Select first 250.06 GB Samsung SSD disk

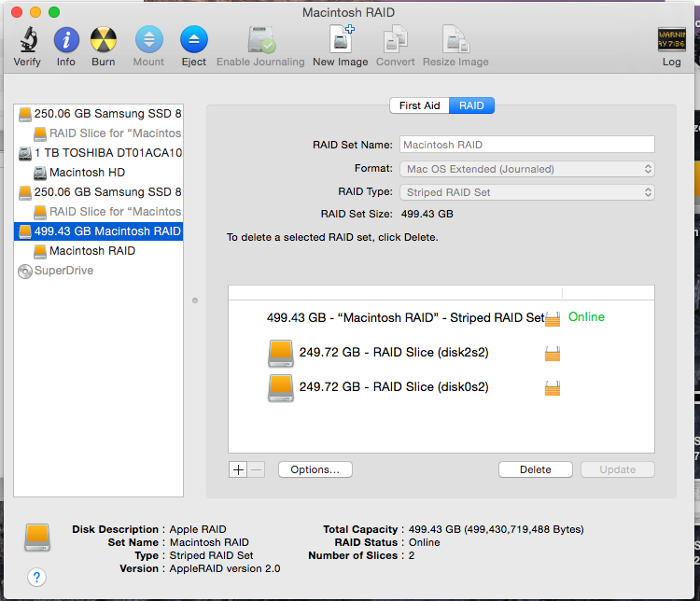[99, 114]
